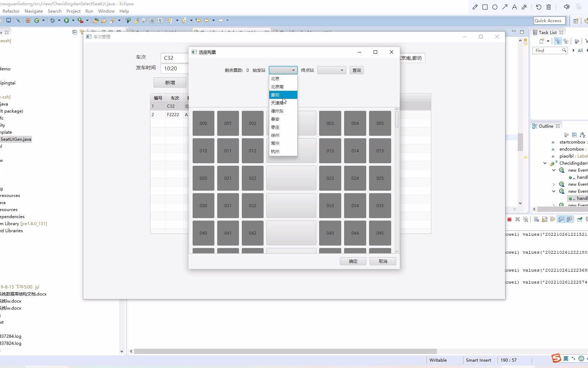Viewport: 588px width, 368px height.
Task: Click the Eclipse Debug bug icon
Action: coord(52,20)
